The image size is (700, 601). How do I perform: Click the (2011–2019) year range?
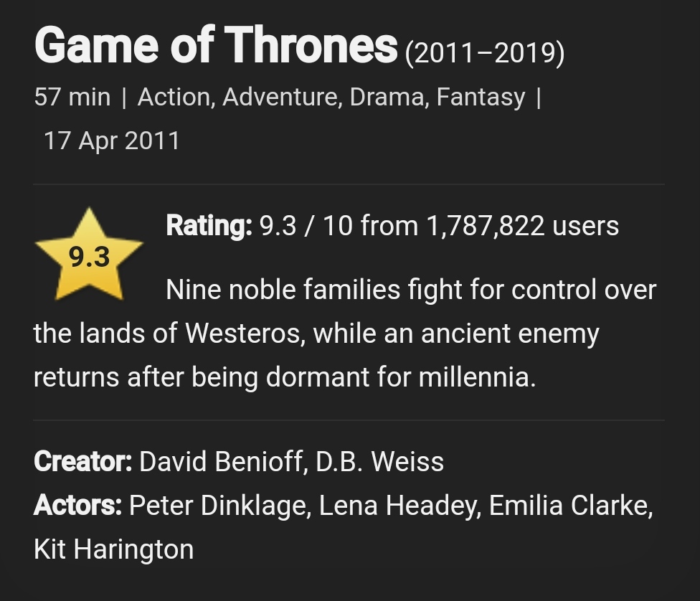pos(485,53)
